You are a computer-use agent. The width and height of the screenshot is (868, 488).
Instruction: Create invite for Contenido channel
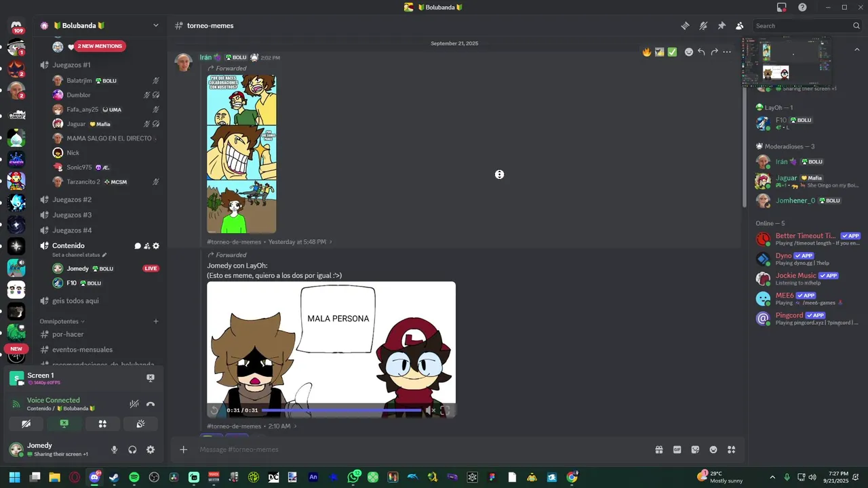[x=146, y=246]
